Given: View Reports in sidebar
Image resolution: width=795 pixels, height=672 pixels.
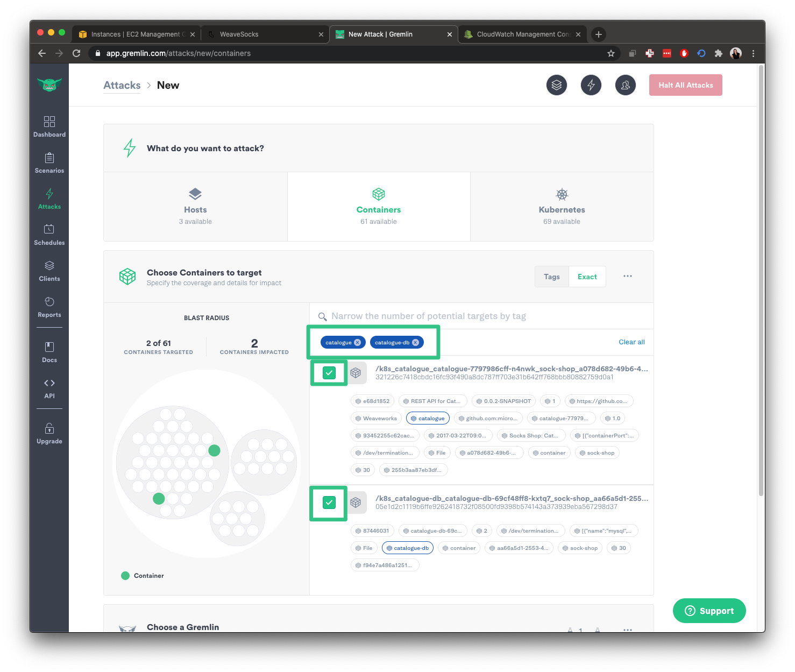Looking at the screenshot, I should (x=49, y=307).
